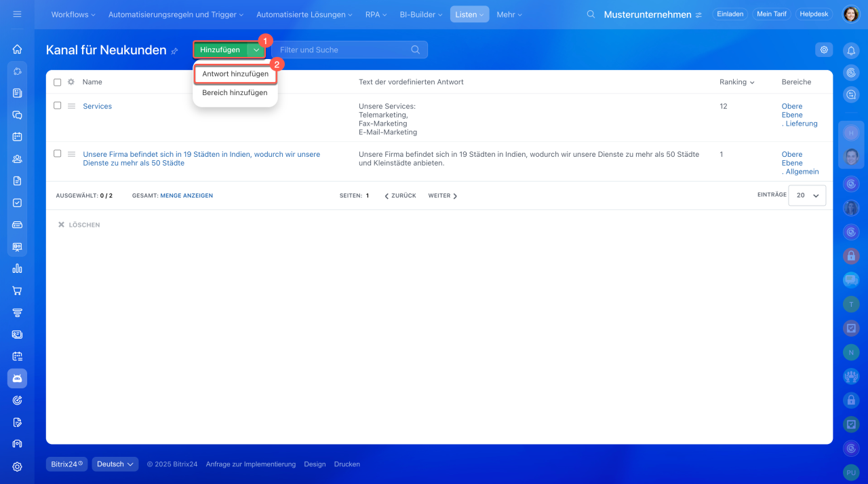Screen dimensions: 868x484
Task: Click the Mein Tarif button
Action: tap(772, 14)
